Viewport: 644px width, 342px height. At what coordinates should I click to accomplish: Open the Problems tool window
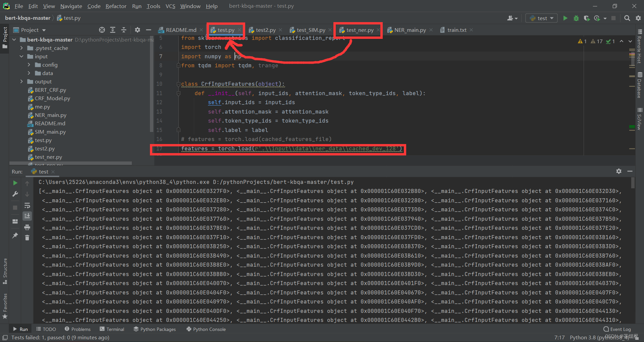point(77,329)
